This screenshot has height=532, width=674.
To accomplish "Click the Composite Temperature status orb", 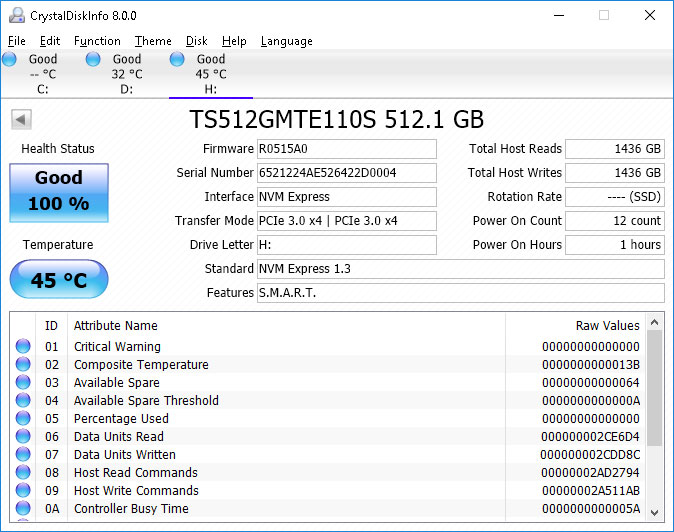I will pyautogui.click(x=23, y=365).
